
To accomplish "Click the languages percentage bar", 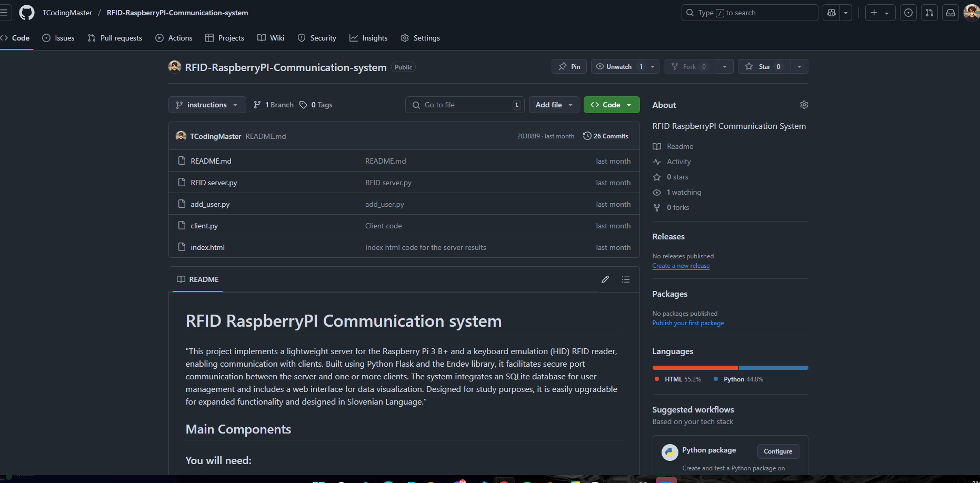I will [729, 368].
